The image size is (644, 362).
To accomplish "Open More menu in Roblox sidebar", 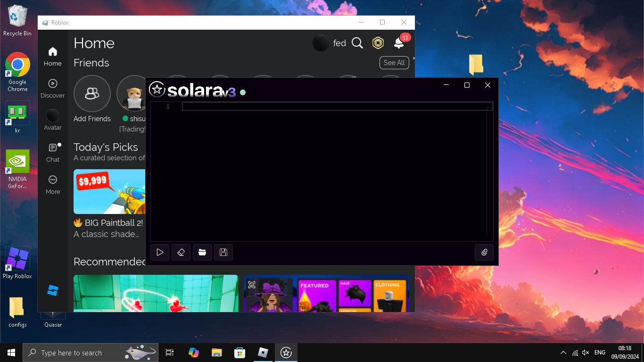I will click(53, 185).
